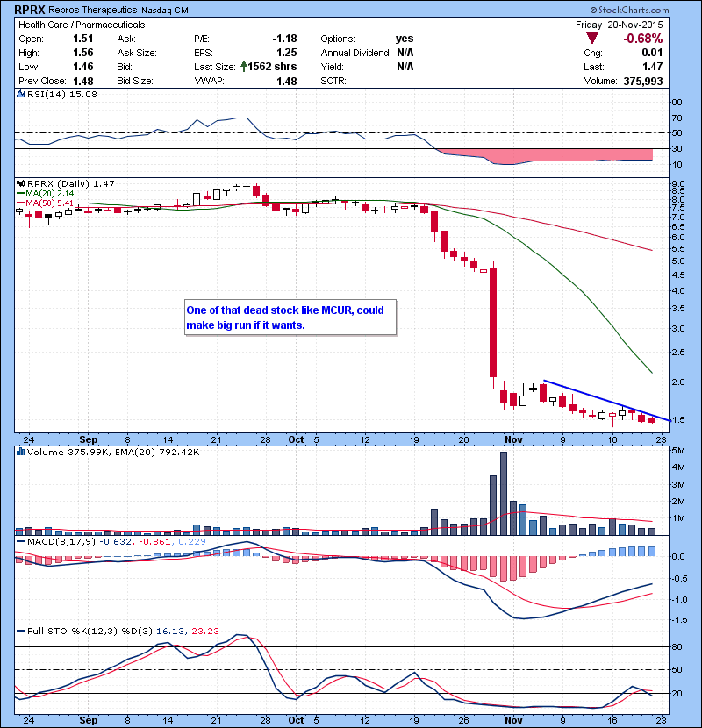Click the date Friday 20-Nov-2015
Image resolution: width=702 pixels, height=728 pixels.
point(620,25)
